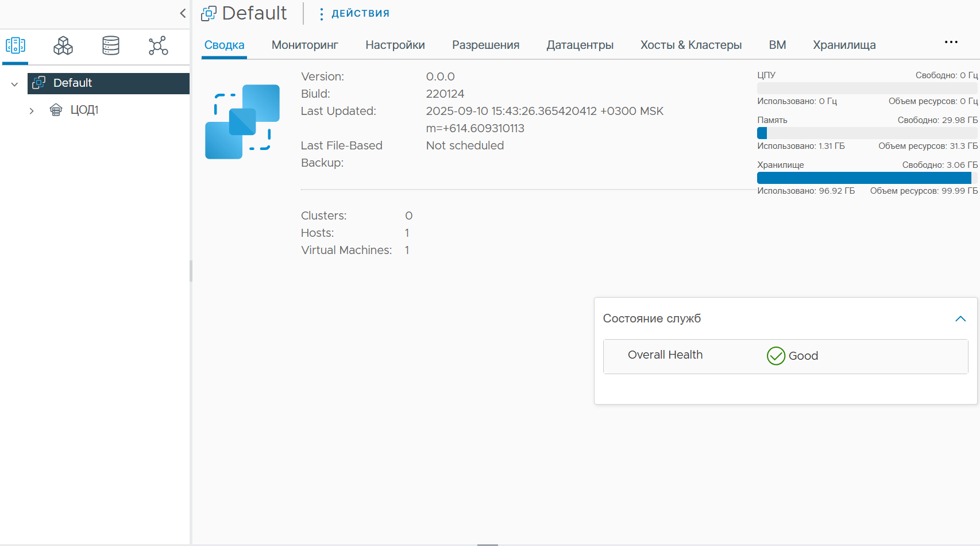Click the Default icon in the header

[x=209, y=13]
